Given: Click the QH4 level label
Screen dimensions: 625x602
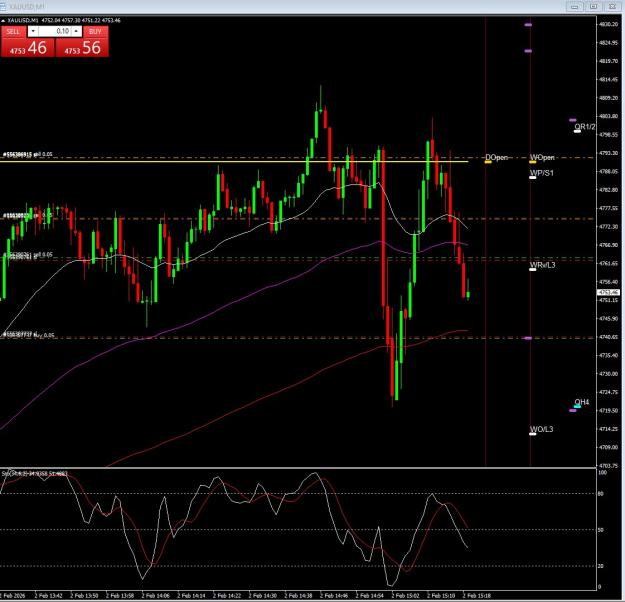Looking at the screenshot, I should click(x=582, y=402).
